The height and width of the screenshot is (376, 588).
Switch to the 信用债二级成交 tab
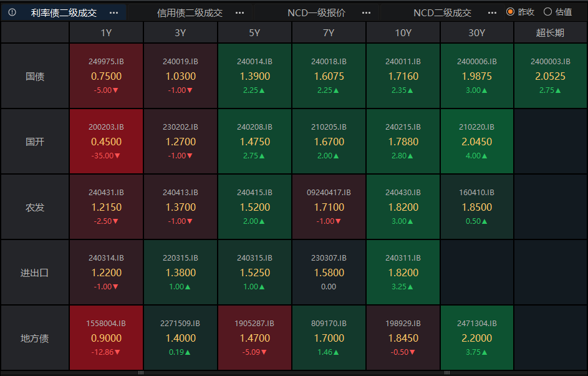click(190, 12)
